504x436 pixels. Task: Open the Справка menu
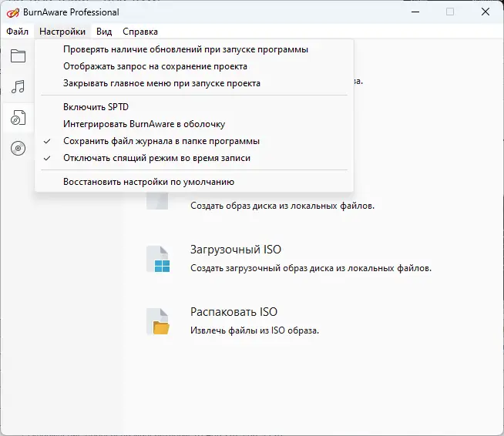point(140,32)
